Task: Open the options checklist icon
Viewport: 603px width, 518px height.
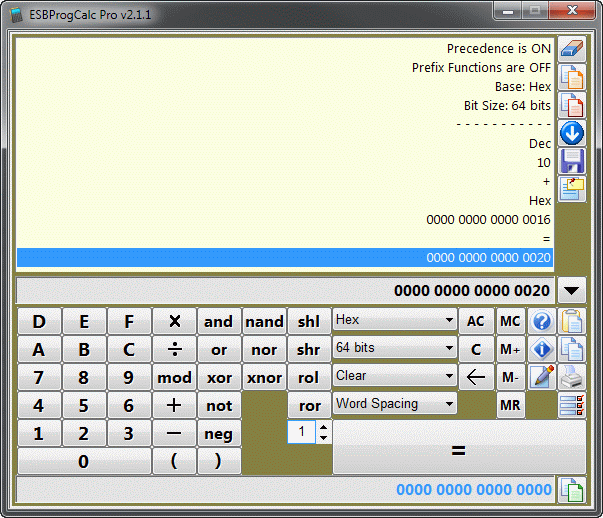Action: 572,405
